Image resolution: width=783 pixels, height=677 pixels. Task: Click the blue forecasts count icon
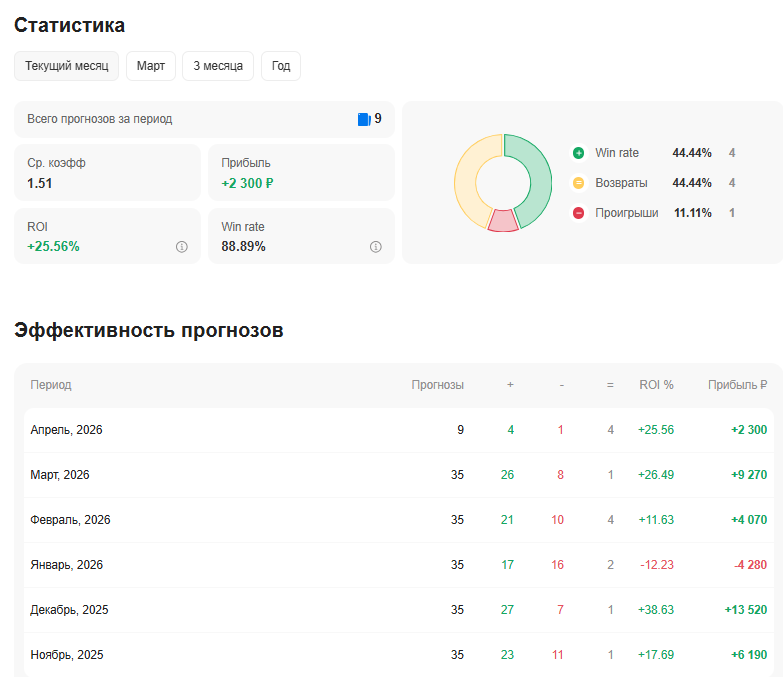pyautogui.click(x=364, y=119)
